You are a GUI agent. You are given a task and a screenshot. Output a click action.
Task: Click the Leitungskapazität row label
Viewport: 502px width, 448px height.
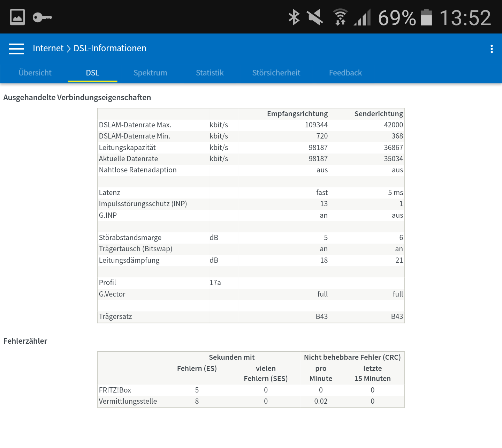click(127, 148)
